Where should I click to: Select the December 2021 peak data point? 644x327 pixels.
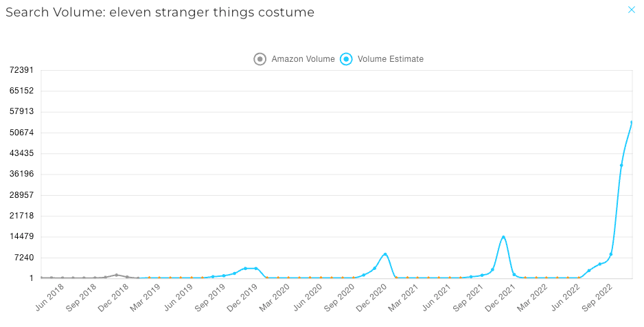tap(503, 237)
